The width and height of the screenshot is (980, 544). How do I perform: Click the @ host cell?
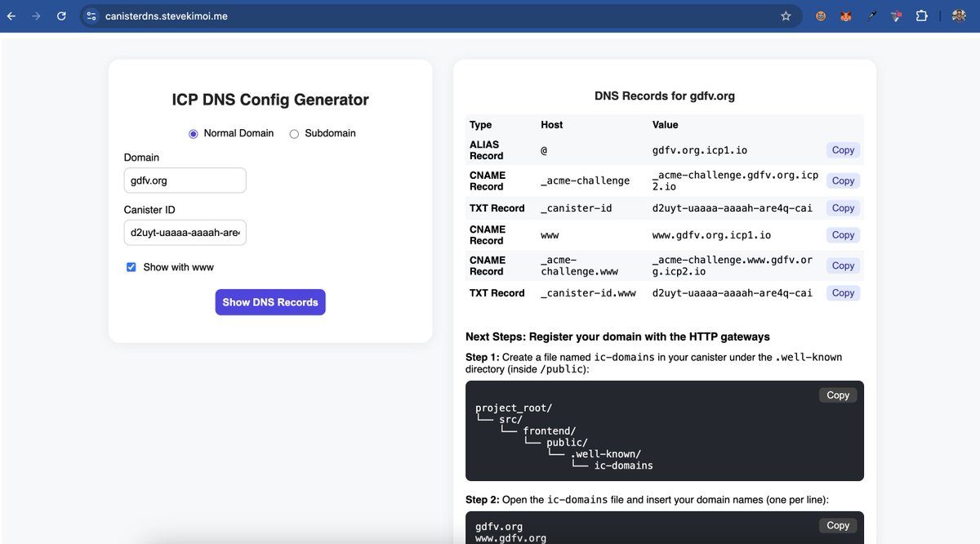point(544,150)
